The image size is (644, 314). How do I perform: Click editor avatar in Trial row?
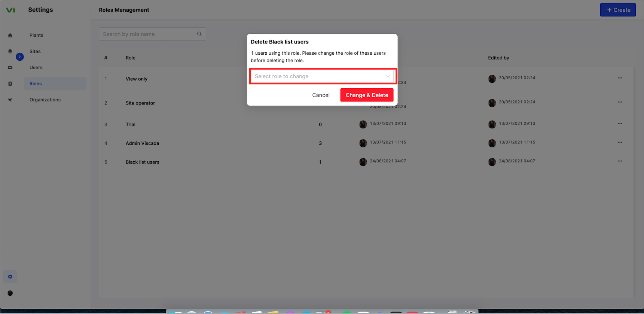[x=492, y=124]
